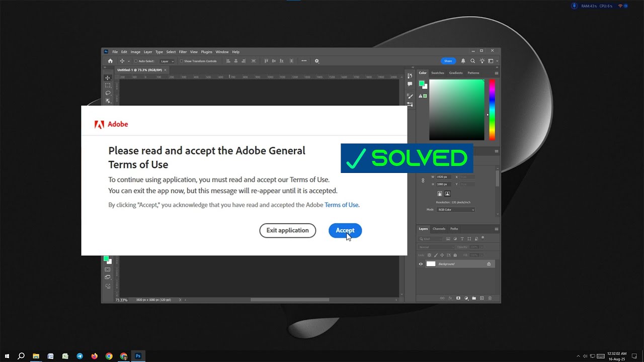The width and height of the screenshot is (644, 362).
Task: Toggle the width-height link icon
Action: click(x=423, y=180)
